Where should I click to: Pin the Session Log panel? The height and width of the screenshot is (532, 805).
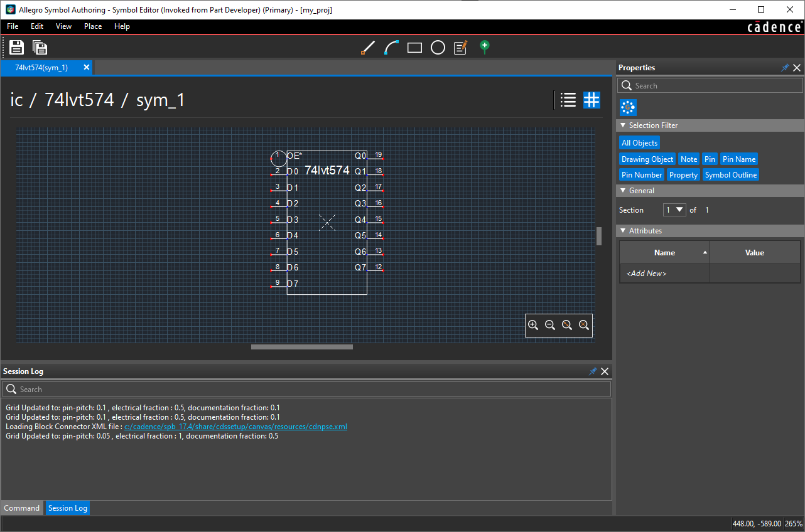coord(593,371)
